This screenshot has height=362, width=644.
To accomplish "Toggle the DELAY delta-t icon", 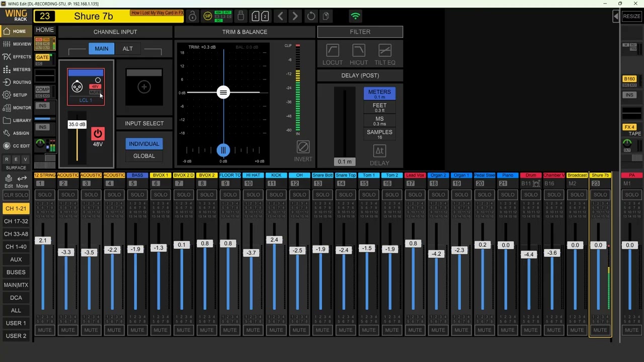I will pyautogui.click(x=379, y=151).
